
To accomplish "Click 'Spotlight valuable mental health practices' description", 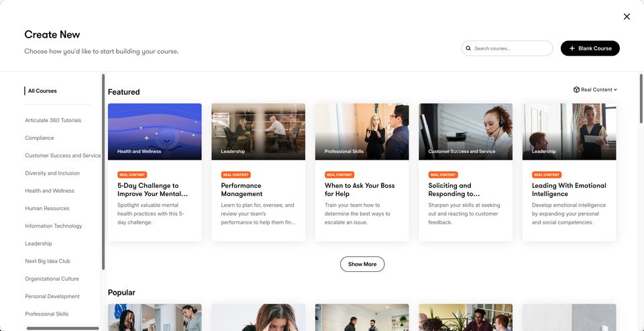I will 151,214.
